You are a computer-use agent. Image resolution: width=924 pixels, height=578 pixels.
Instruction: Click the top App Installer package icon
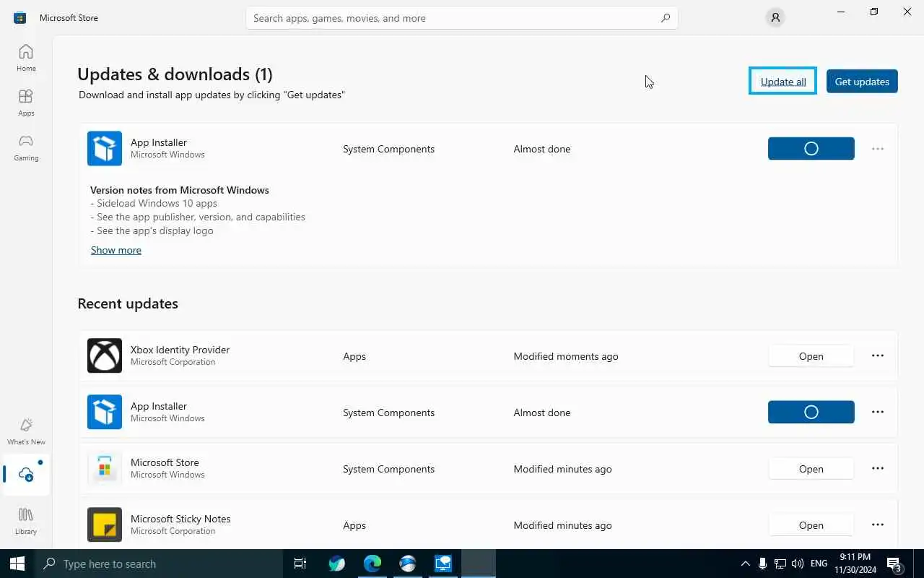coord(105,149)
